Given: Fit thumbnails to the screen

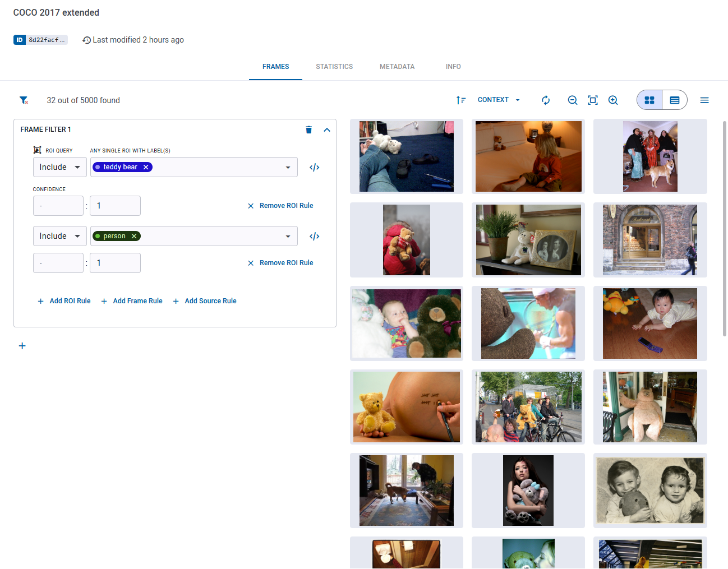Looking at the screenshot, I should [x=592, y=100].
